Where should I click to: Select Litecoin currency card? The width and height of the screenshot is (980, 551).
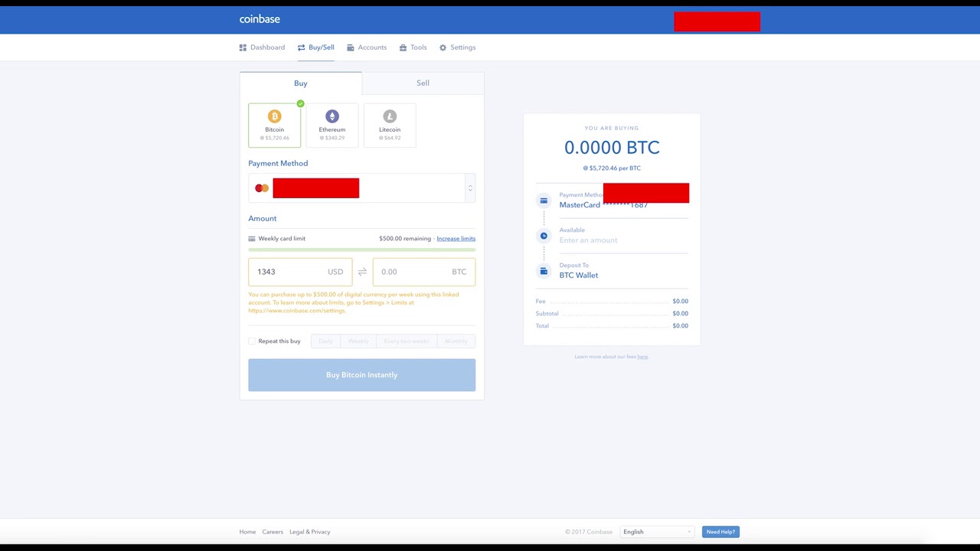pos(390,125)
